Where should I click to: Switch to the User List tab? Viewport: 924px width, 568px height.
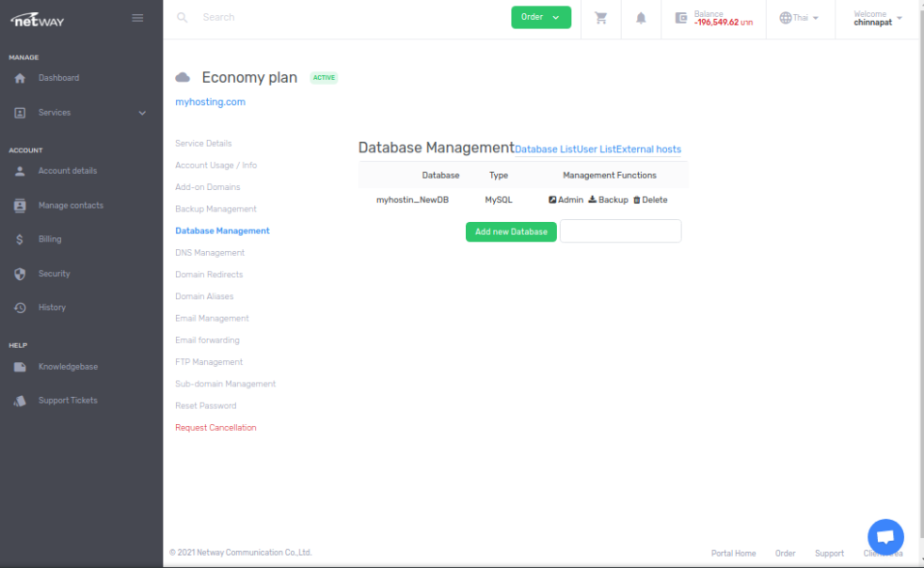[596, 150]
